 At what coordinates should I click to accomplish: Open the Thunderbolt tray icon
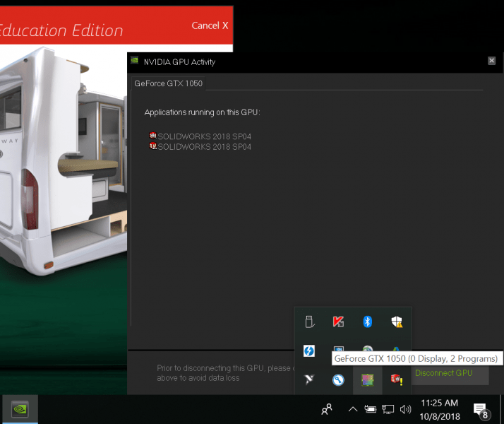(309, 351)
